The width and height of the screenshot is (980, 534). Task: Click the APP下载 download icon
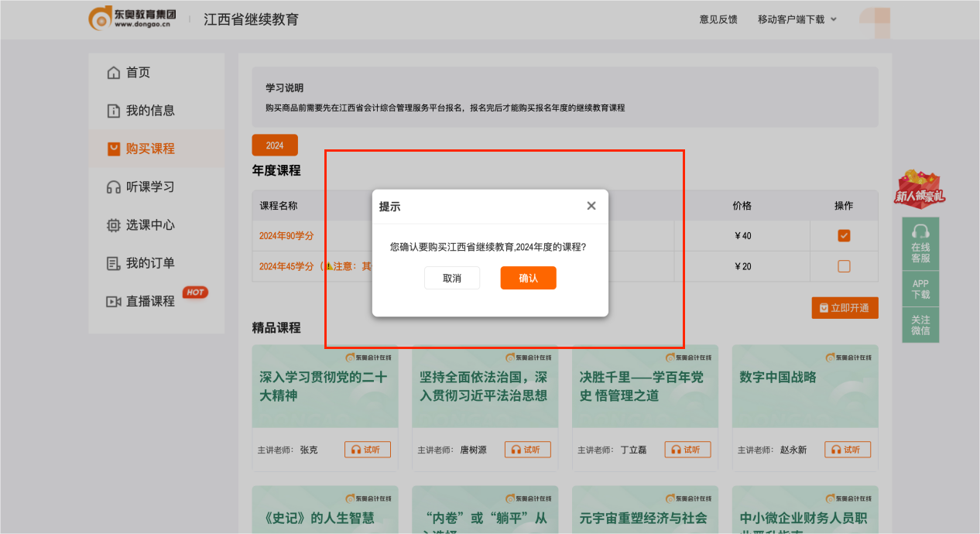(920, 287)
